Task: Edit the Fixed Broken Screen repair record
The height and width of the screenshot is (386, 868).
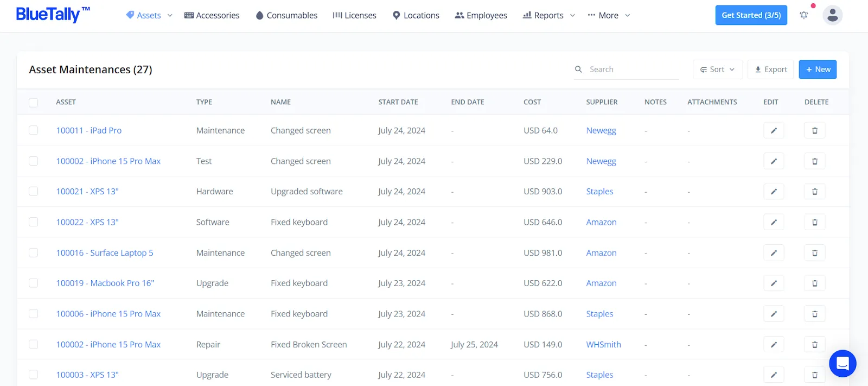Action: tap(774, 345)
